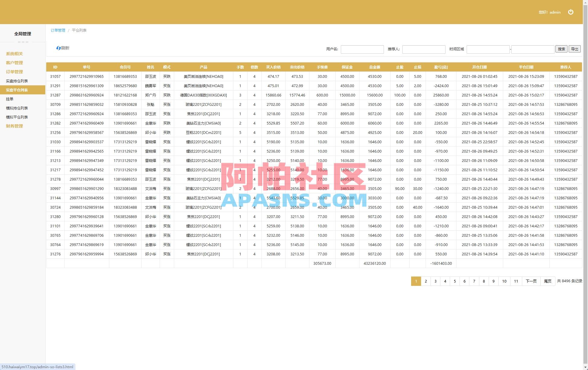Click 下一页 to view next page
This screenshot has width=588, height=370.
click(531, 281)
